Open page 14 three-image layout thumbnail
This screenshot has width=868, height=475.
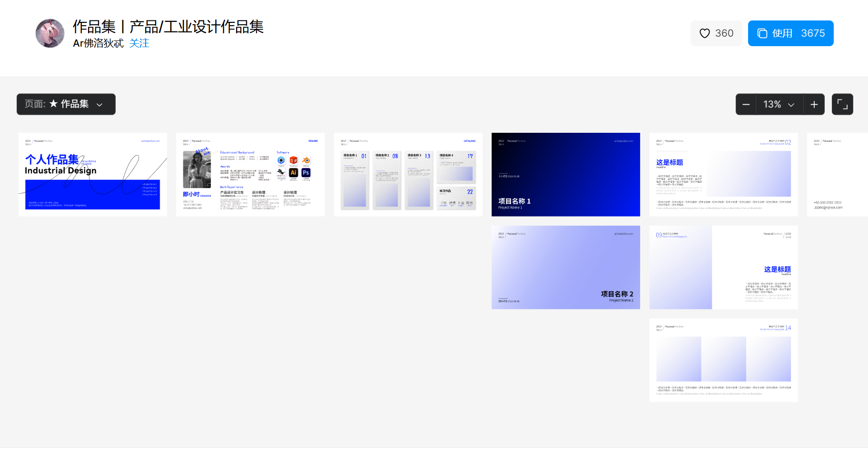tap(724, 360)
